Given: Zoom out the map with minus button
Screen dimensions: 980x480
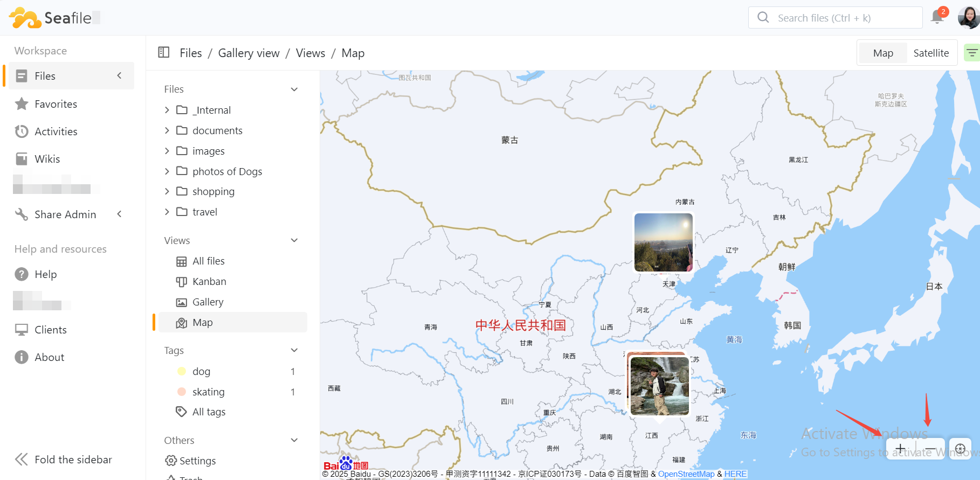Looking at the screenshot, I should (x=930, y=449).
